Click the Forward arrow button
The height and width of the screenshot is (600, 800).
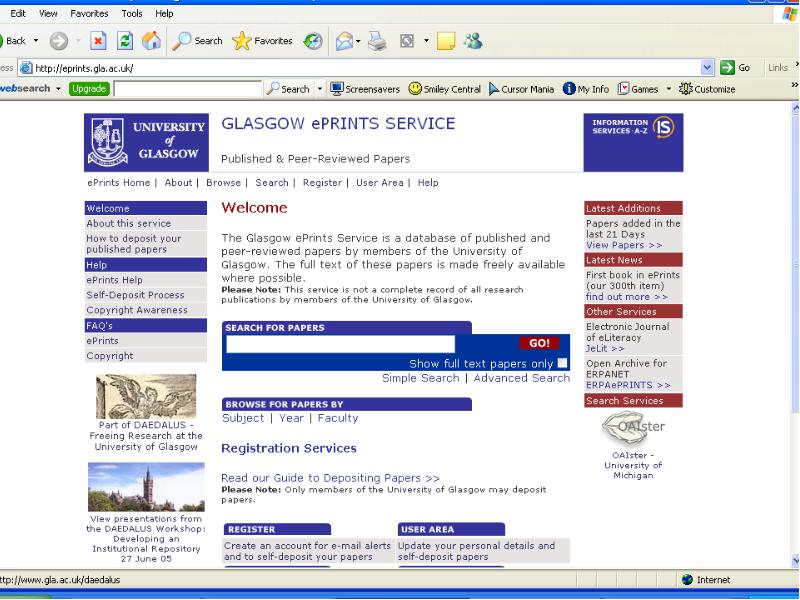[x=59, y=41]
